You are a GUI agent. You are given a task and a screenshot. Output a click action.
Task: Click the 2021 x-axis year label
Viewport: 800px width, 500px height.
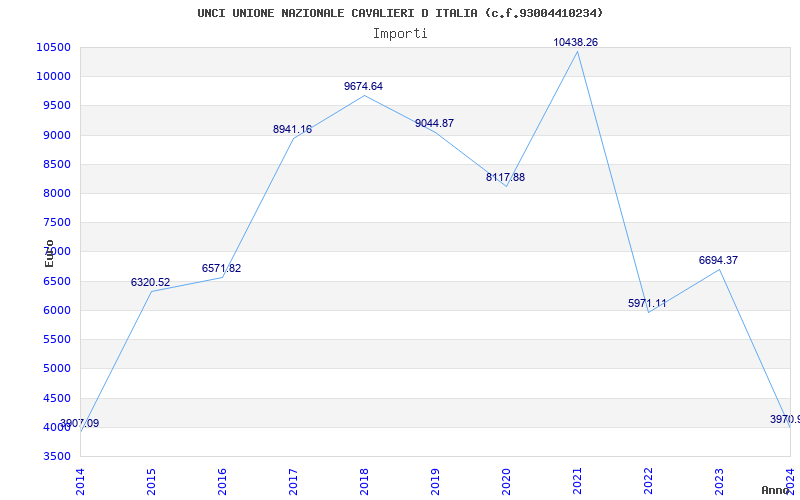(x=577, y=481)
